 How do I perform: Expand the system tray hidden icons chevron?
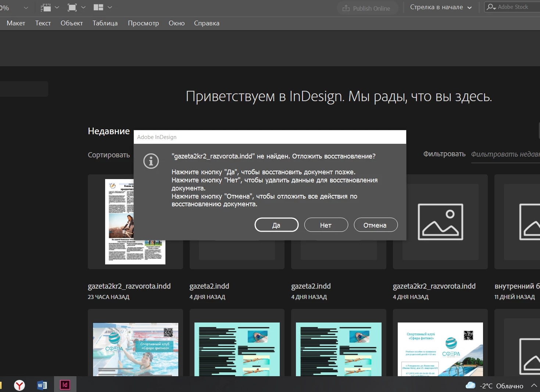click(x=534, y=385)
